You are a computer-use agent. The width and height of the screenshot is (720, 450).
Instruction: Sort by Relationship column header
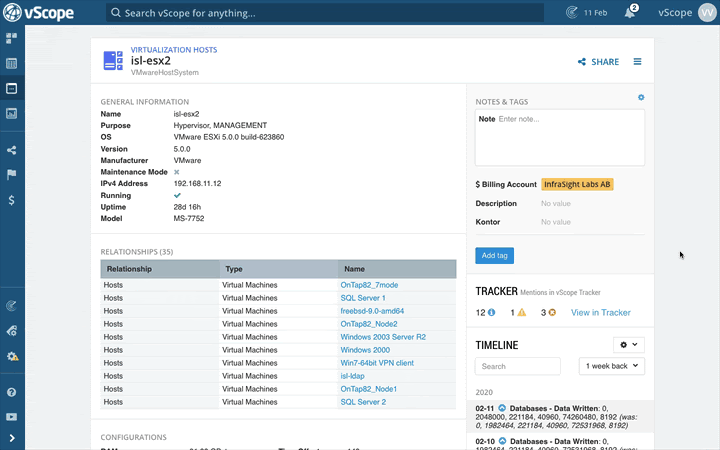coord(160,269)
